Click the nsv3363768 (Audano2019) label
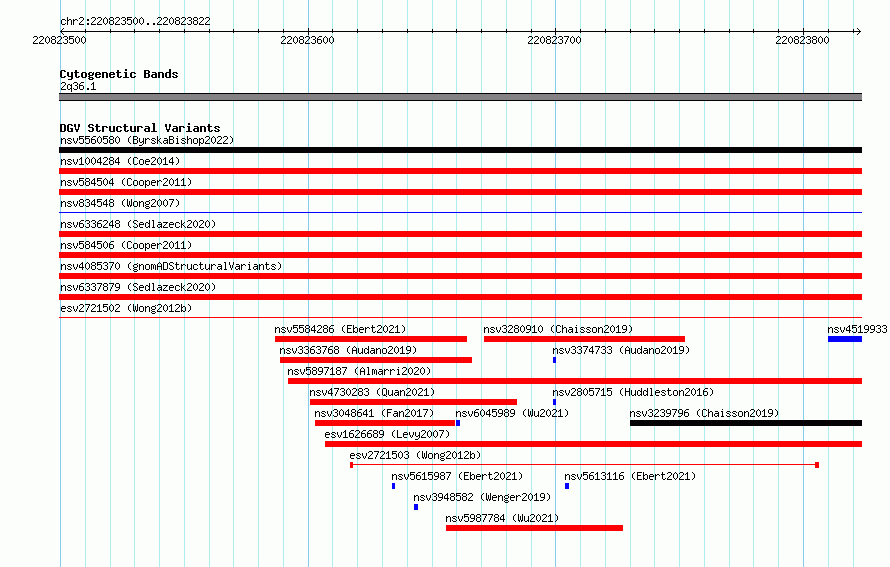This screenshot has width=890, height=567. [x=348, y=350]
